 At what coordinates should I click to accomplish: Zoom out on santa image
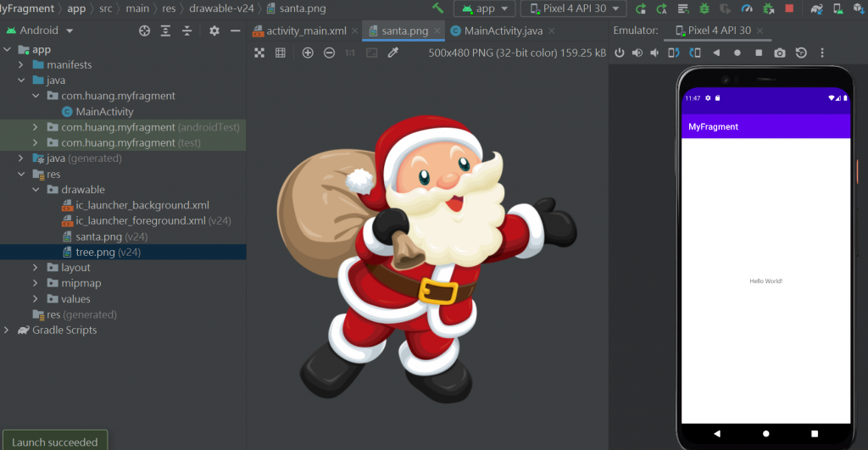tap(330, 53)
